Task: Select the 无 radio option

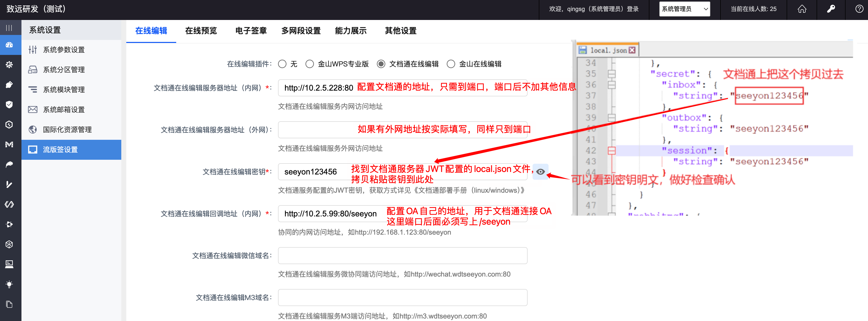Action: tap(282, 64)
